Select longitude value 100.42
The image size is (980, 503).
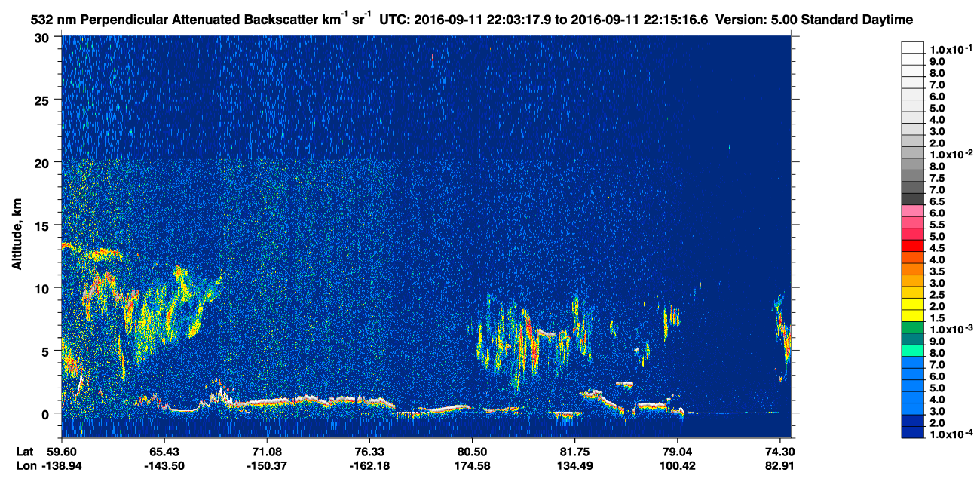coord(677,465)
